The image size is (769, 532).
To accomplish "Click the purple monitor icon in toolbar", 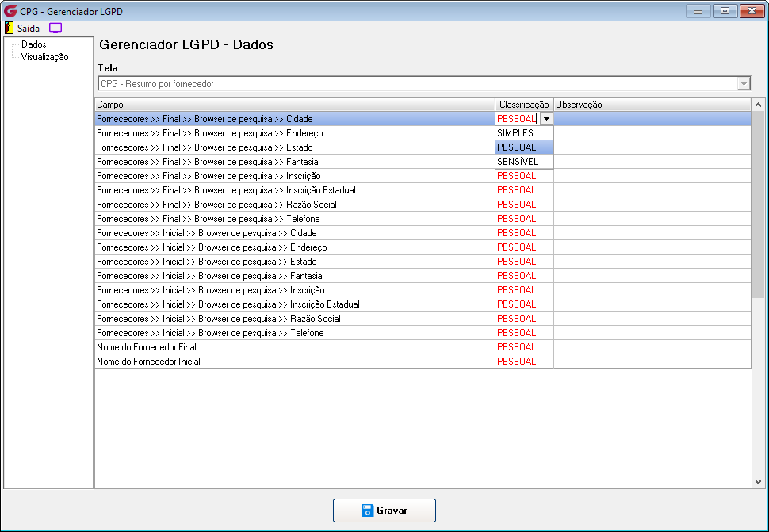I will [55, 28].
